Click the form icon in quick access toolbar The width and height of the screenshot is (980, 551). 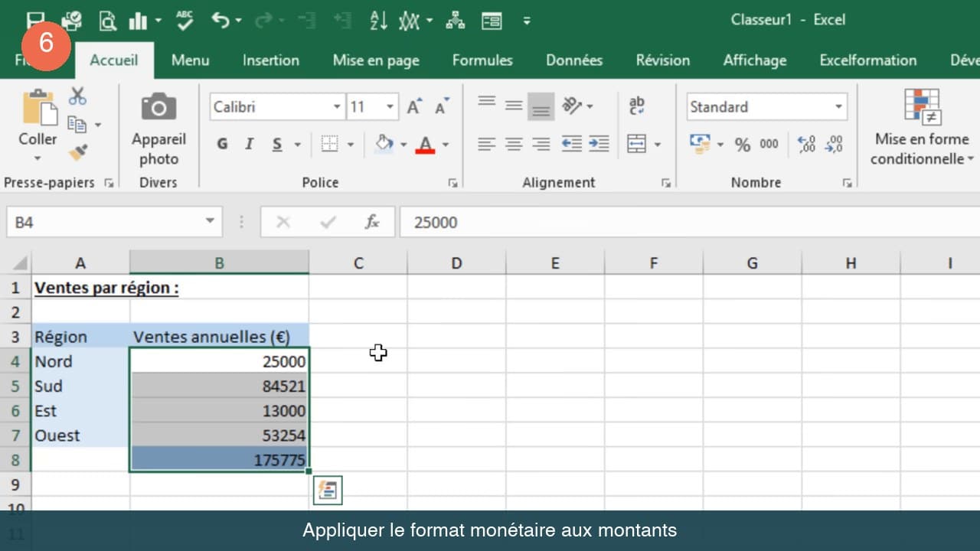[492, 21]
